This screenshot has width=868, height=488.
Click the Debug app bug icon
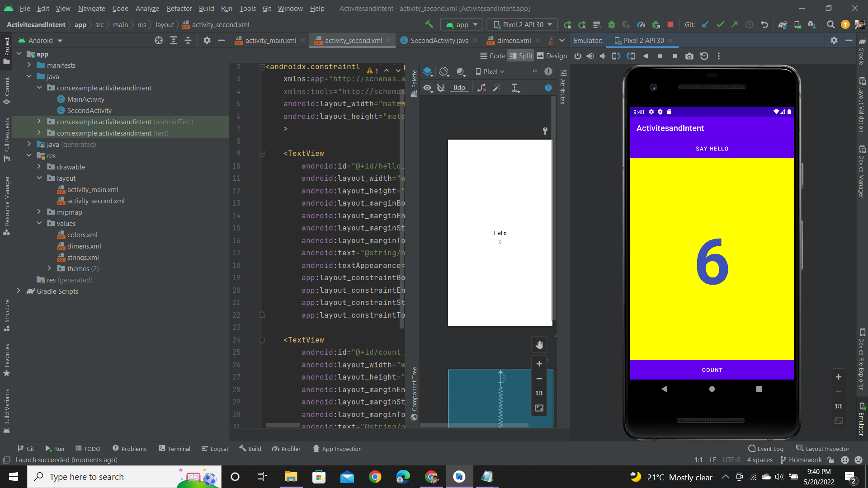click(x=612, y=24)
